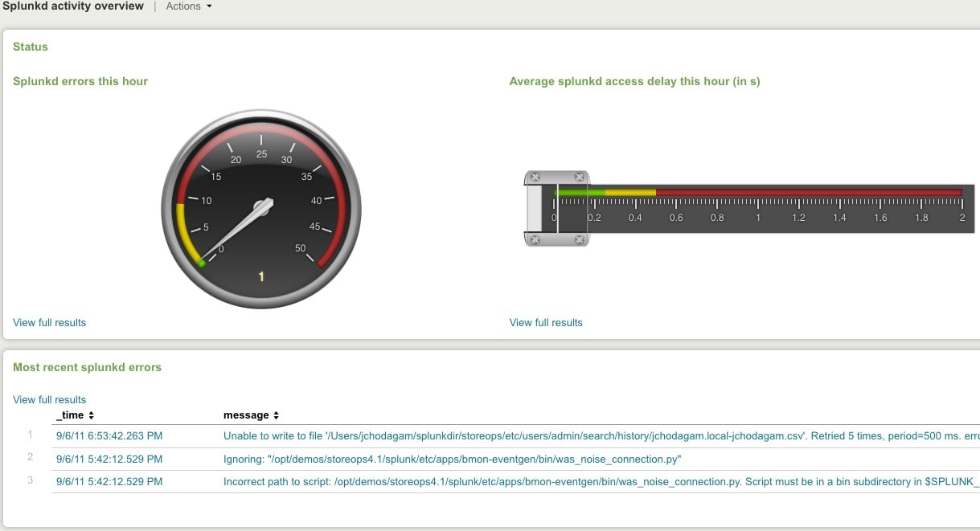980x531 pixels.
Task: Select the timestamp of the 'Incorrect path to script' row
Action: click(x=109, y=481)
